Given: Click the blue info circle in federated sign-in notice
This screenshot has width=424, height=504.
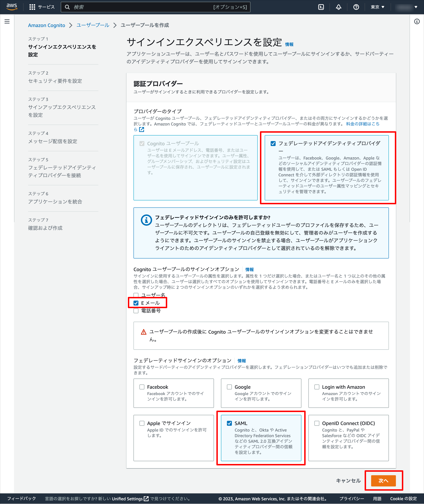Looking at the screenshot, I should [146, 220].
